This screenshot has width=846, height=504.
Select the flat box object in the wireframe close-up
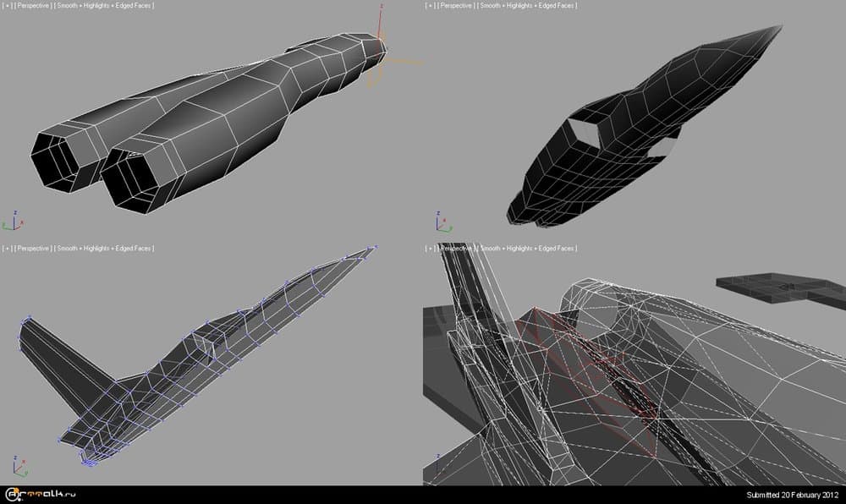pos(778,289)
